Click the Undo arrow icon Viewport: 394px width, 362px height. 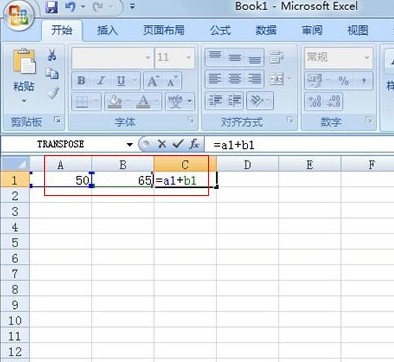pyautogui.click(x=71, y=7)
